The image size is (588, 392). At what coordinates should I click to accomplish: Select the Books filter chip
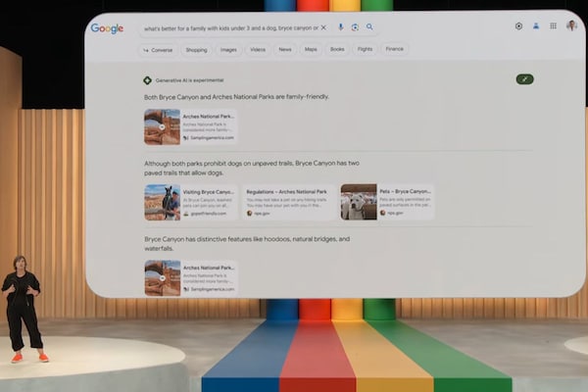(x=337, y=49)
